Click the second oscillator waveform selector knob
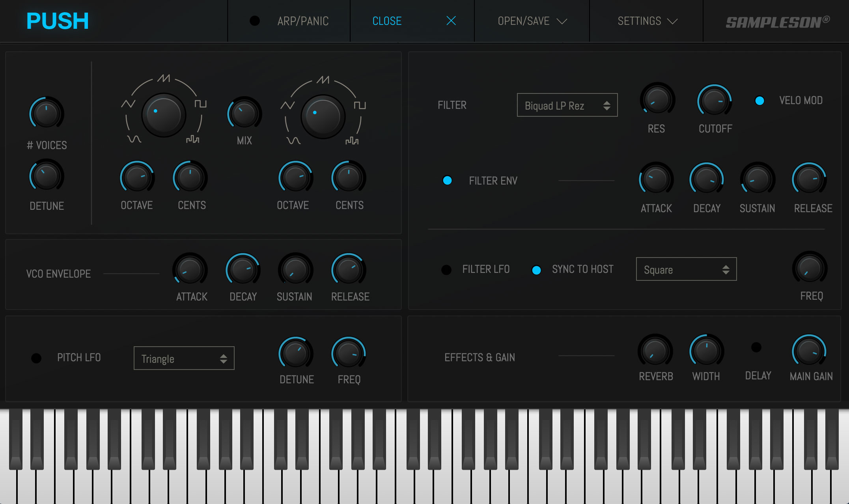 coord(323,116)
